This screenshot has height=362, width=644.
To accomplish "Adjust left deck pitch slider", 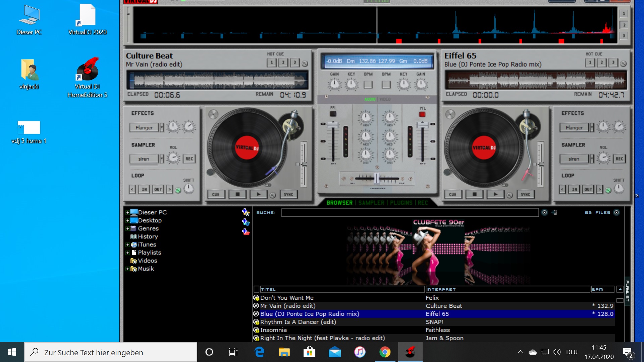I will [303, 164].
